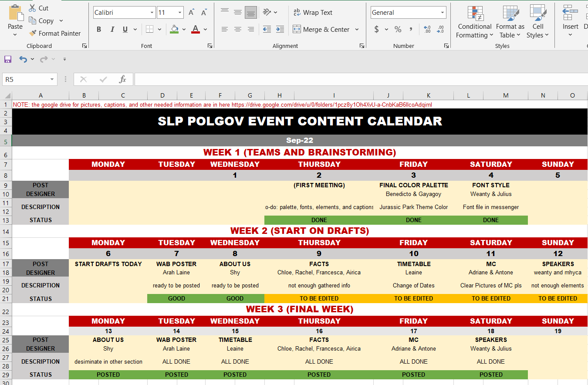The image size is (588, 385).
Task: Open the Cell Styles gallery
Action: (538, 22)
